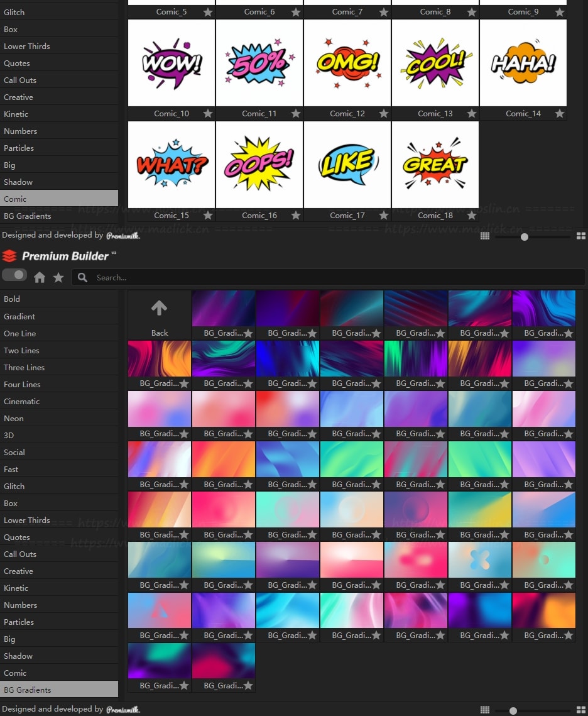Favorite the Comic_15 preset star
588x716 pixels.
coord(208,215)
